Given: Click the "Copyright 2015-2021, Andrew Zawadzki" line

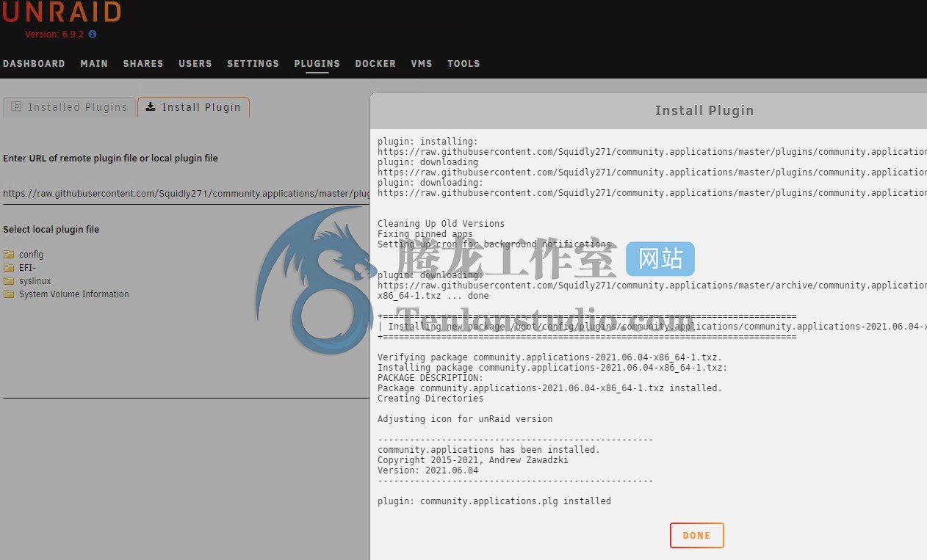Looking at the screenshot, I should click(472, 460).
